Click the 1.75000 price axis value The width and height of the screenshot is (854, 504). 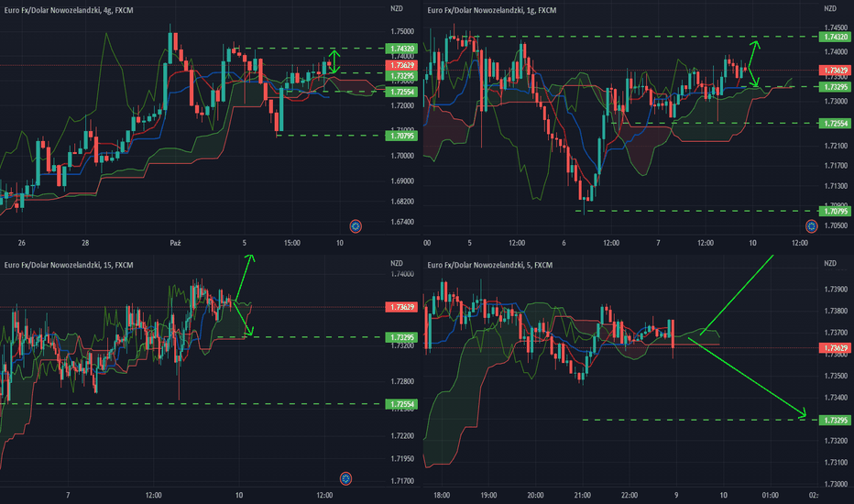tap(402, 31)
